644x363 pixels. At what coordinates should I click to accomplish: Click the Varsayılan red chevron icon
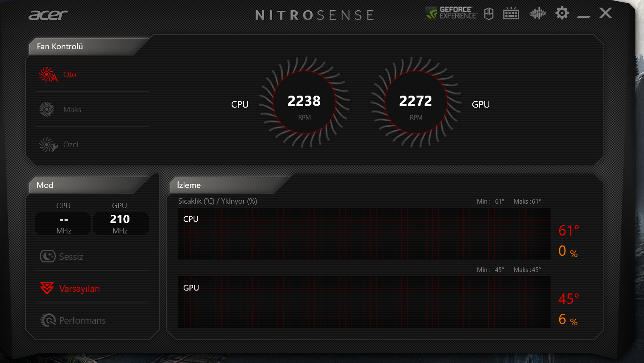coord(47,288)
